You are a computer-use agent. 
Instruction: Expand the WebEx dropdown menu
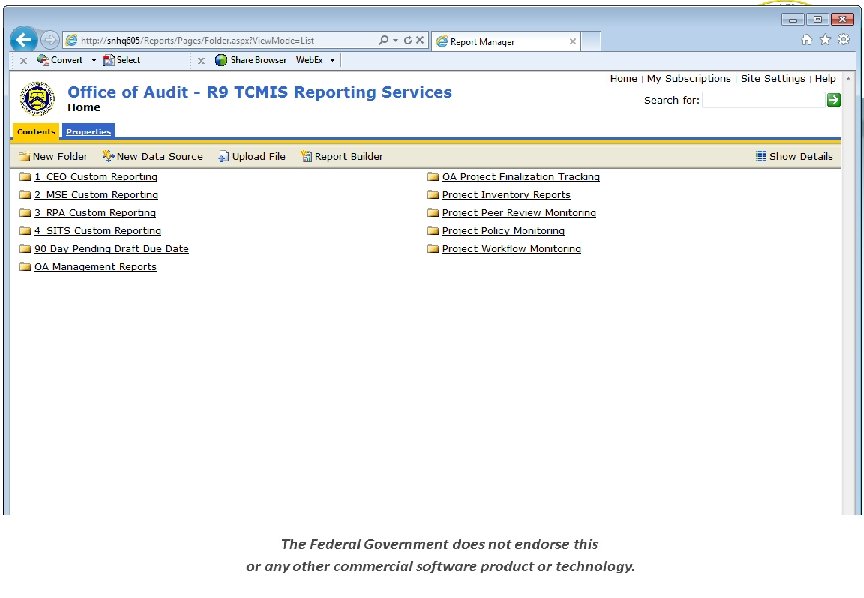(x=332, y=60)
